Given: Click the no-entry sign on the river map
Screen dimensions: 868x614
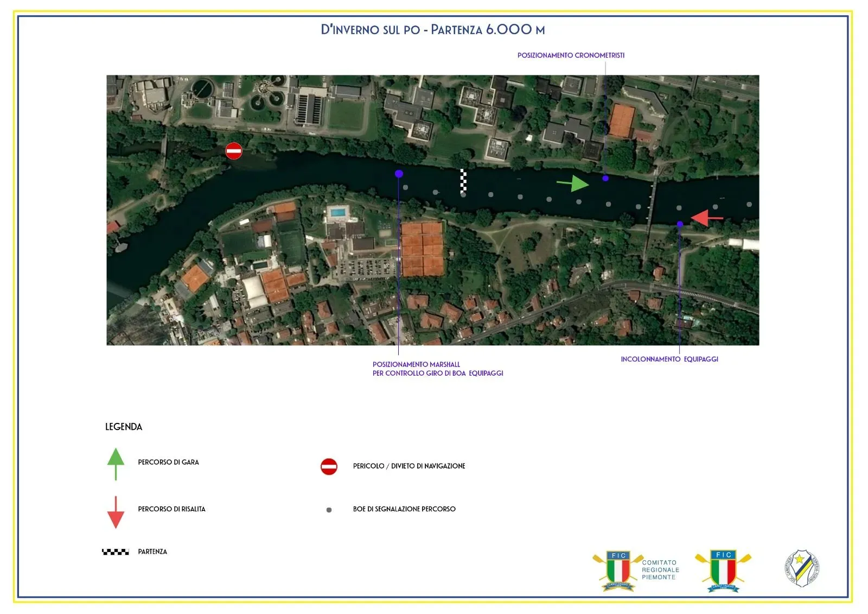Looking at the screenshot, I should [x=234, y=151].
